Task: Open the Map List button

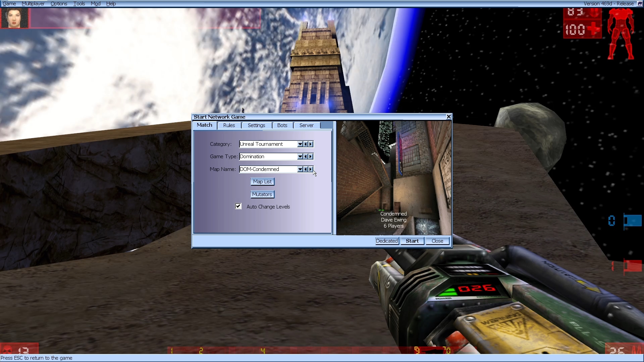Action: click(x=262, y=182)
